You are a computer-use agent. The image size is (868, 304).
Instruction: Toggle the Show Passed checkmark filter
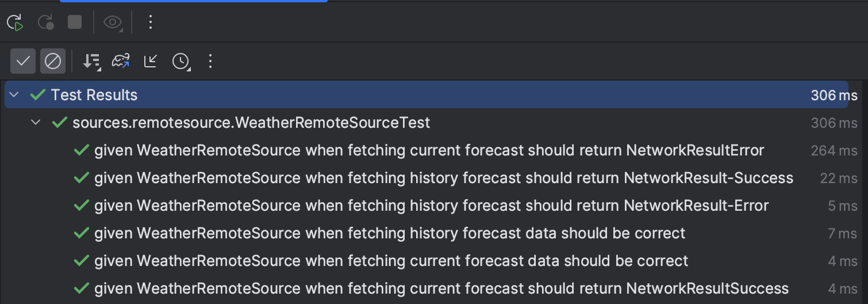tap(23, 61)
